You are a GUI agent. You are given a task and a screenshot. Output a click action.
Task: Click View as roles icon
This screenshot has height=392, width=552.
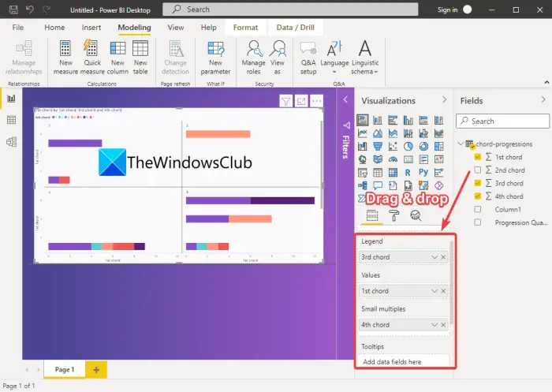pyautogui.click(x=278, y=58)
